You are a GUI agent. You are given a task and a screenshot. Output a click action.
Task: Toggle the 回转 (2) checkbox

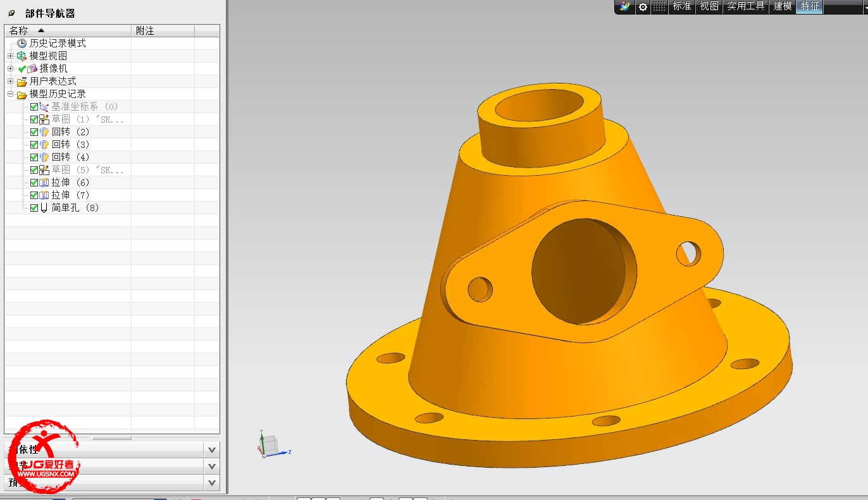click(34, 132)
